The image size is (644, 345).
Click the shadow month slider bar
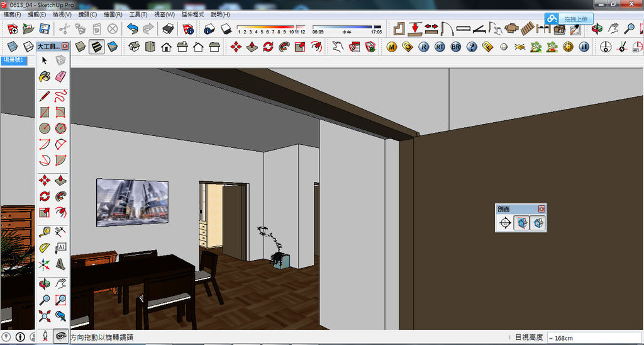click(271, 26)
